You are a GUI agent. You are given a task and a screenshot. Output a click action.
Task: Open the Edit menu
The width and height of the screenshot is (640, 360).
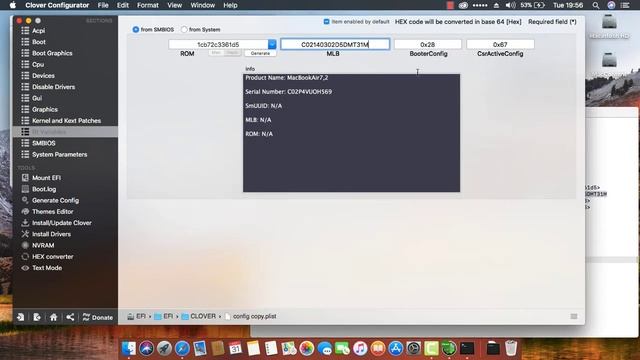pos(122,5)
